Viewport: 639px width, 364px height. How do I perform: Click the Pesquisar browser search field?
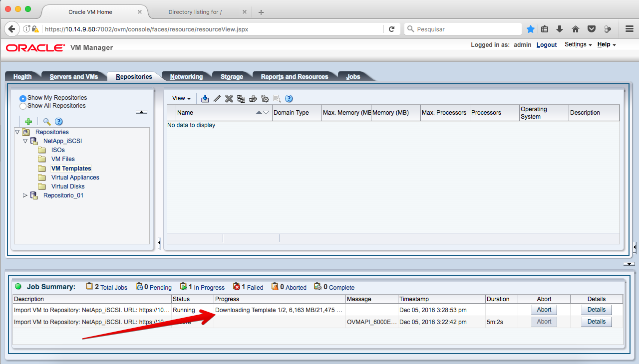click(464, 29)
